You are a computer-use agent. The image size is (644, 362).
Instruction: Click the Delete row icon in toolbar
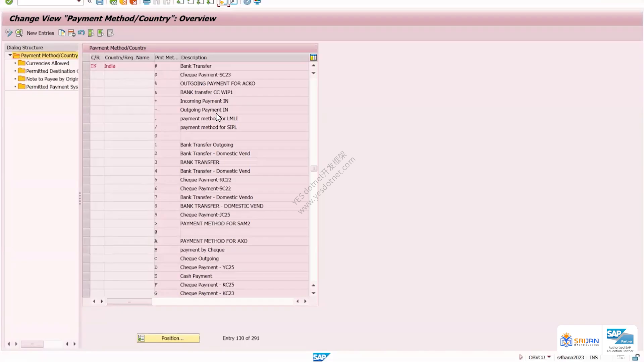coord(71,33)
